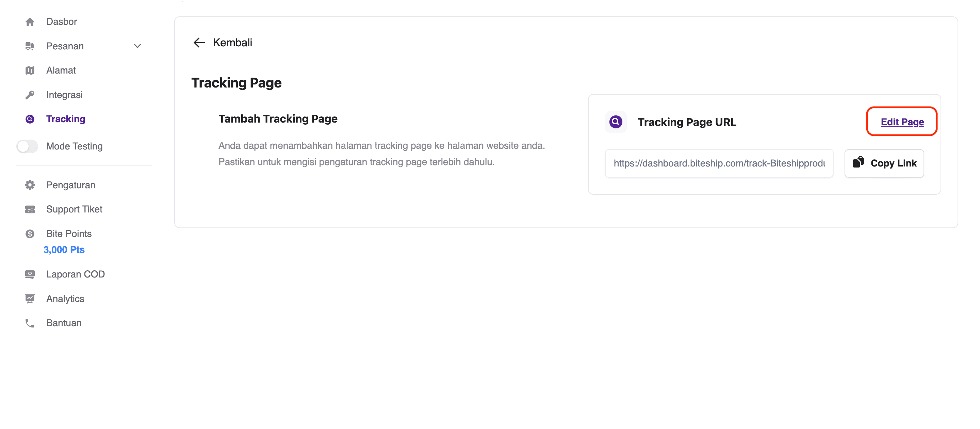Viewport: 980px width, 429px height.
Task: Open the Laporan COD menu item
Action: click(75, 274)
